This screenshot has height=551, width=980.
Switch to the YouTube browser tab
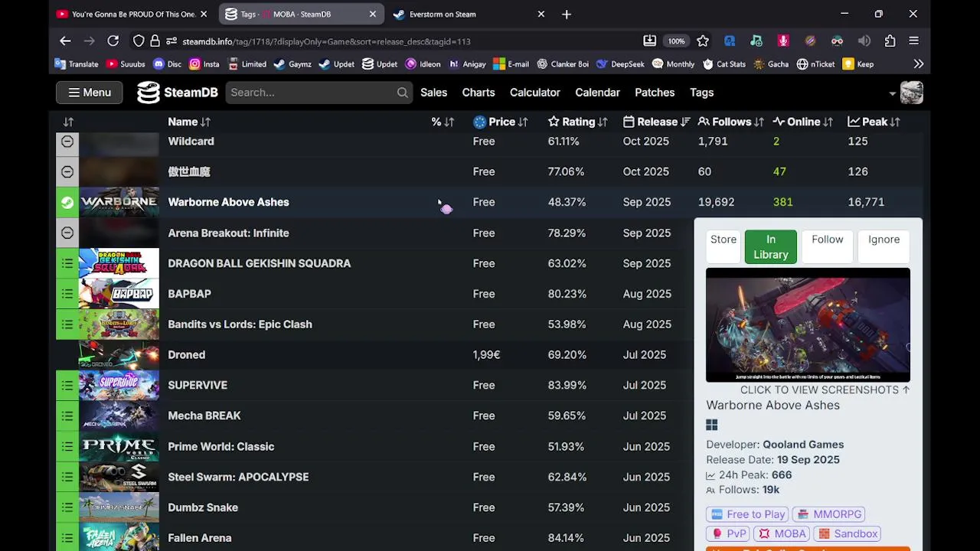coord(133,14)
